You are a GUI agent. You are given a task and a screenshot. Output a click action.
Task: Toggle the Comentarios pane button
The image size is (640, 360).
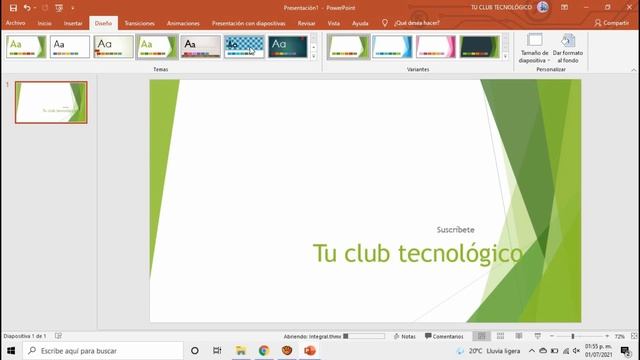point(444,336)
